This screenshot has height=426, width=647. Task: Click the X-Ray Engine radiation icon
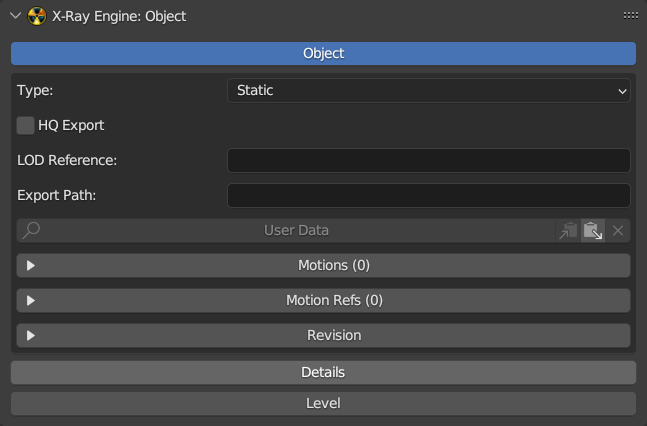pos(37,16)
